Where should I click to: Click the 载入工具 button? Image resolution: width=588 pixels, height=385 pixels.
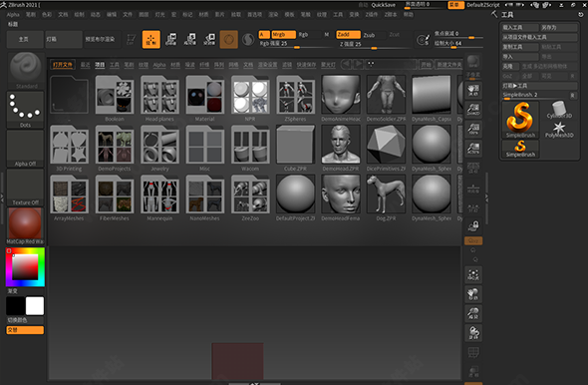520,27
